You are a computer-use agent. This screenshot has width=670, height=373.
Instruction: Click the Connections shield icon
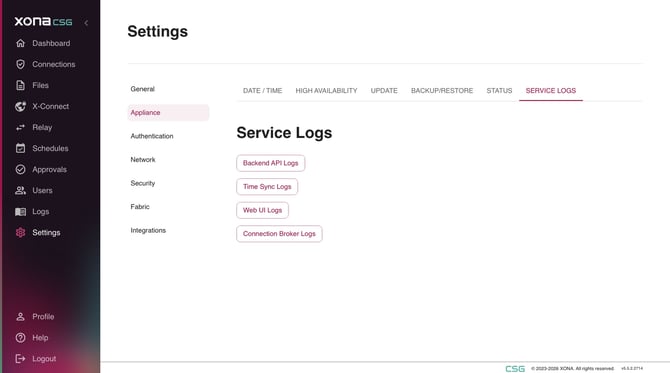coord(20,64)
